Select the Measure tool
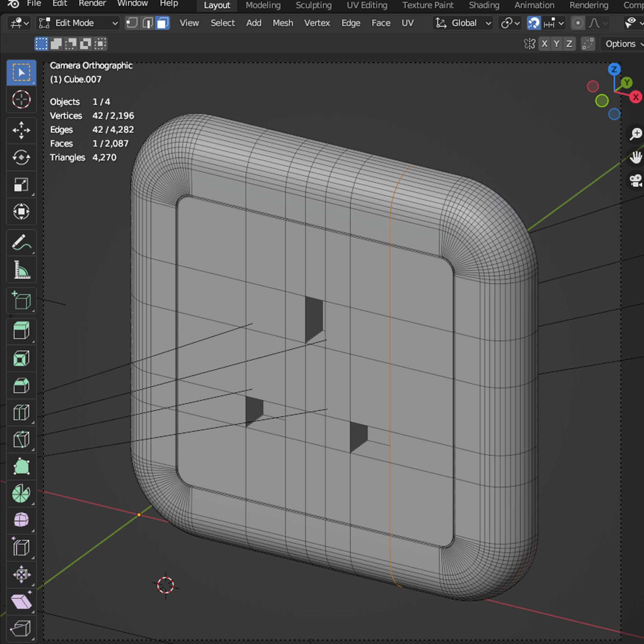 pos(21,270)
